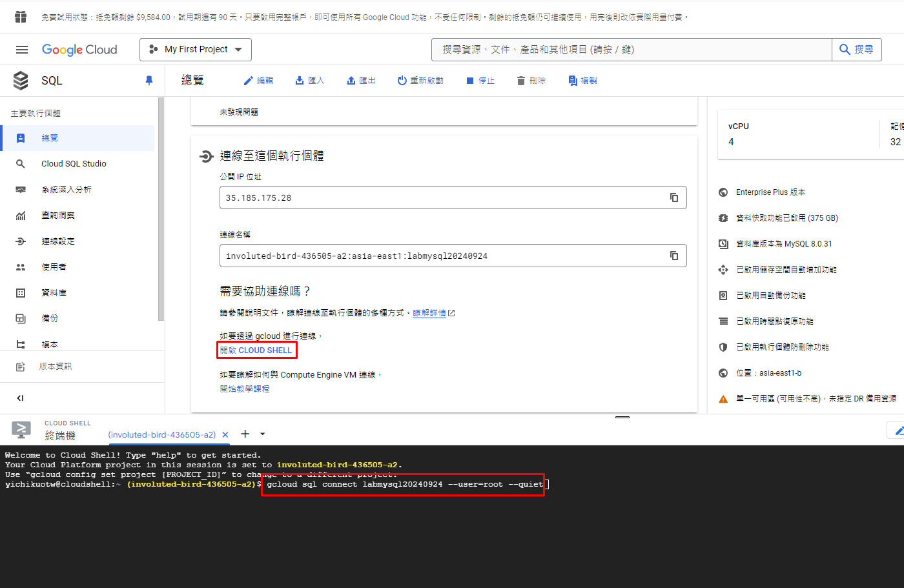This screenshot has width=904, height=588.
Task: Click the sidebar vertical scrollbar
Action: (161, 209)
